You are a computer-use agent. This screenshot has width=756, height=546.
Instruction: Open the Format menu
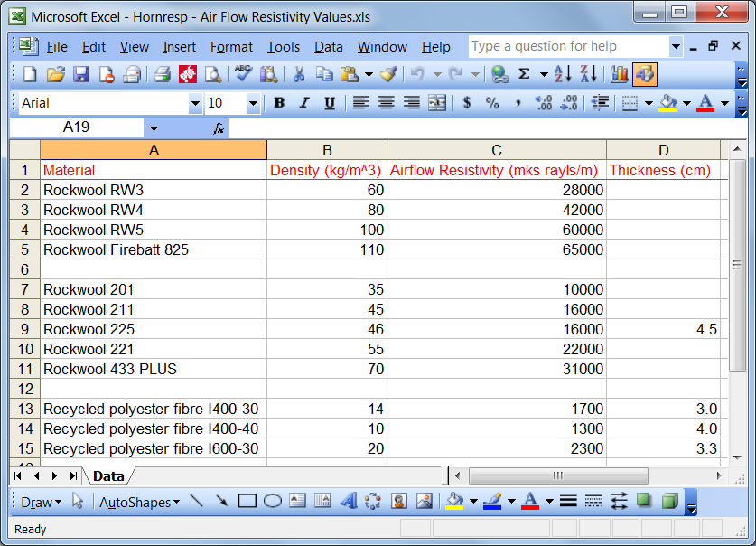tap(231, 47)
